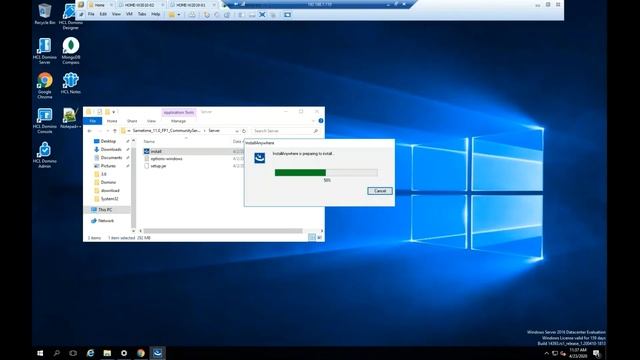The image size is (640, 360).
Task: Open the Help menu in the VM toolbar
Action: [x=156, y=14]
